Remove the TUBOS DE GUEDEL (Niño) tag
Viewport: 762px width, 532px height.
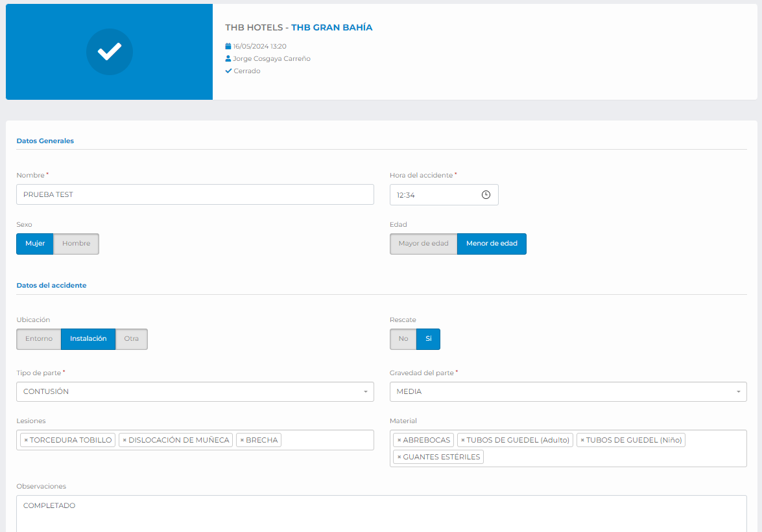pyautogui.click(x=582, y=440)
